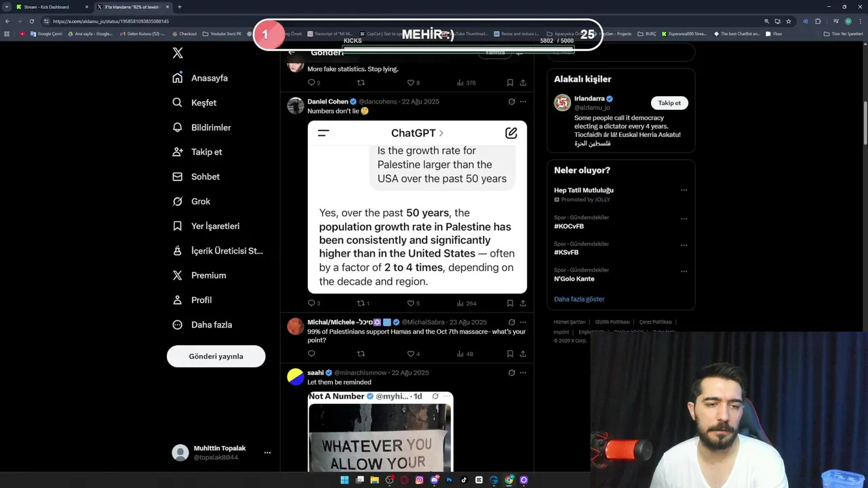Viewport: 868px width, 488px height.
Task: Open Grok icon on saahi's post
Action: tap(511, 373)
